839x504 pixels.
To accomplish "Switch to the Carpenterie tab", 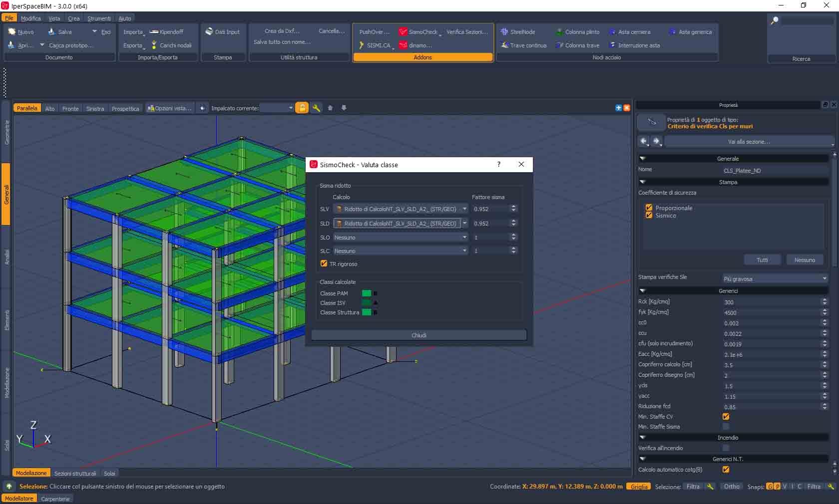I will [x=55, y=499].
